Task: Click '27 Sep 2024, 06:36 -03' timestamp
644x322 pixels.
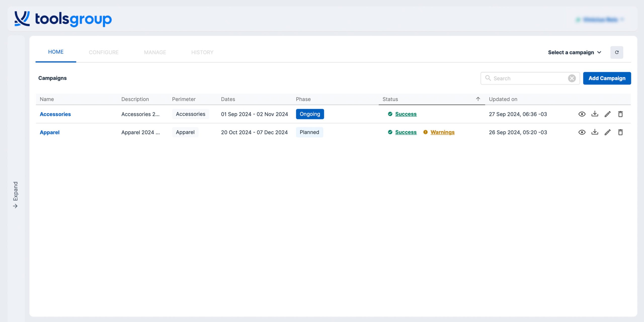Action: 518,114
